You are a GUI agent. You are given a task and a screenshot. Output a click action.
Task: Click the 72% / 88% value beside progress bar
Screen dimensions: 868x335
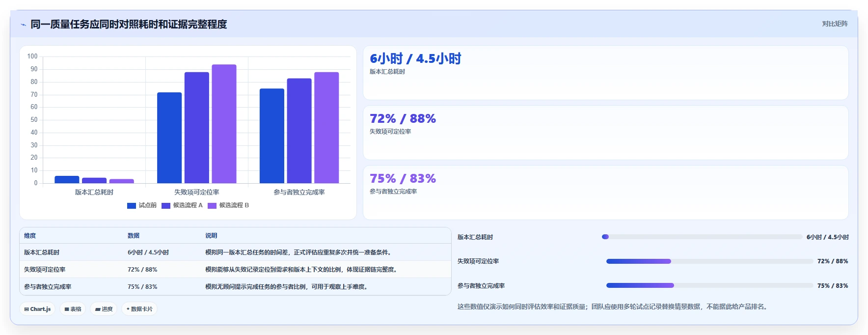click(833, 261)
